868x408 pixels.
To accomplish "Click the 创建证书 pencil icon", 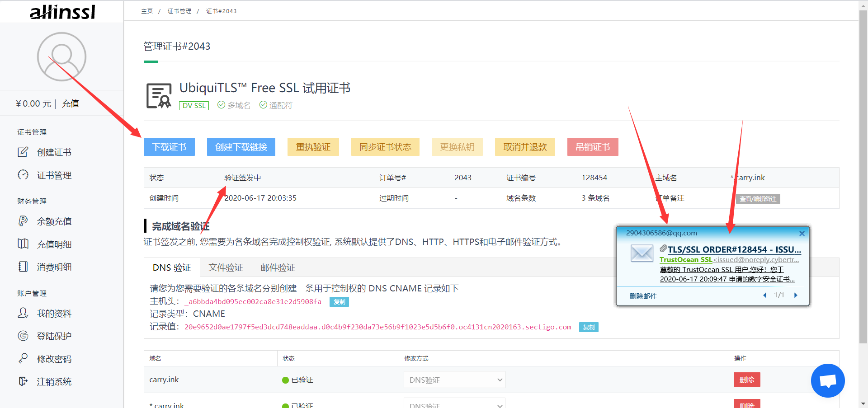I will coord(23,152).
